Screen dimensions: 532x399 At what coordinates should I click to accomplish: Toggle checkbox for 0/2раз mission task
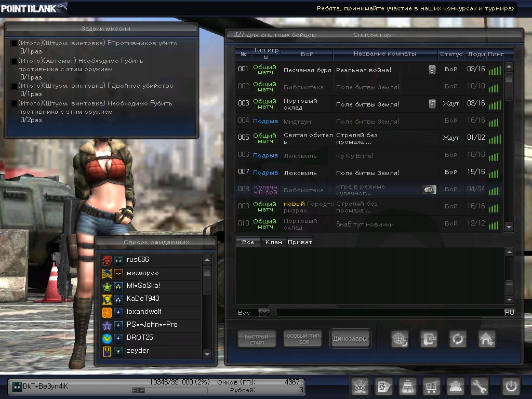click(x=14, y=103)
